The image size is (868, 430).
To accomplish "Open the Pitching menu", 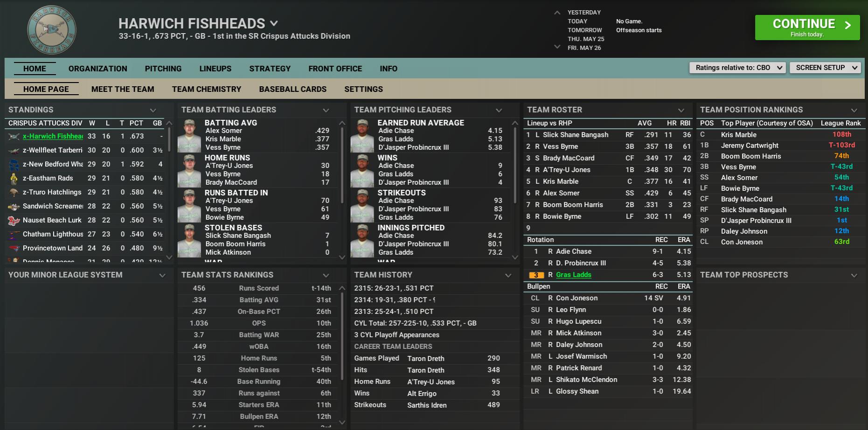I will point(163,69).
